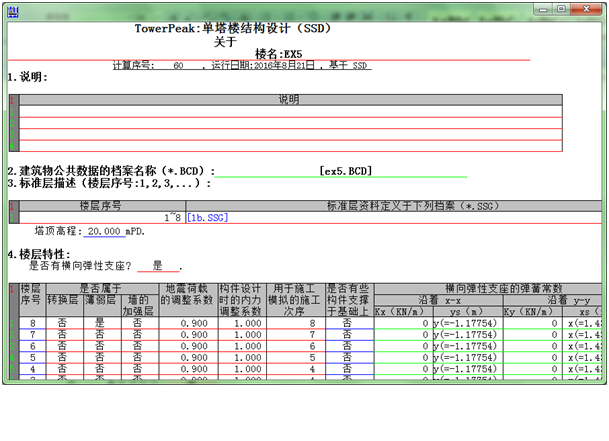Toggle 转换层 value 否 for floor 4

[62, 369]
